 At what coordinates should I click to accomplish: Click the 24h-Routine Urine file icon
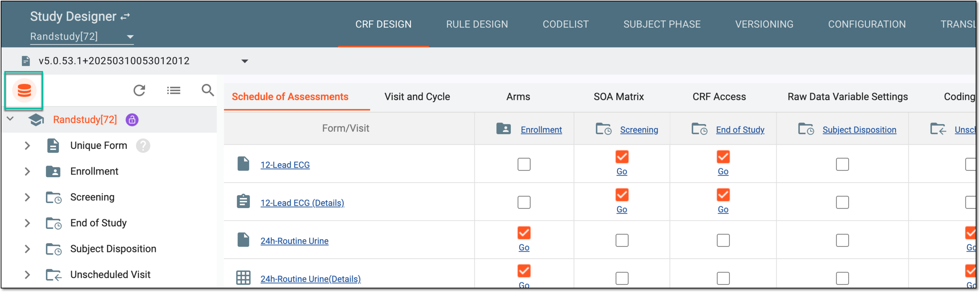[243, 239]
